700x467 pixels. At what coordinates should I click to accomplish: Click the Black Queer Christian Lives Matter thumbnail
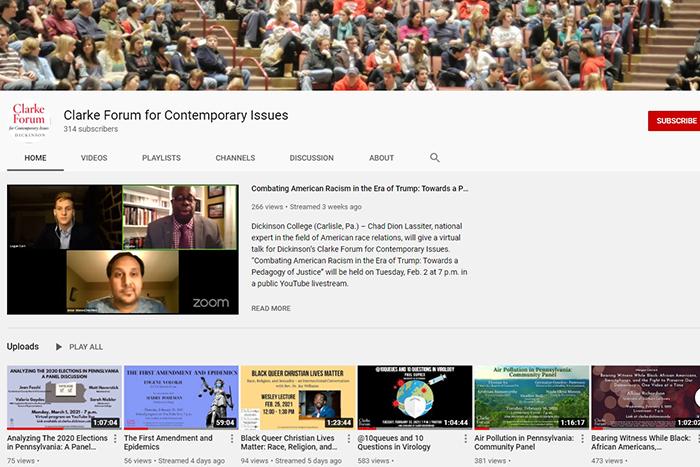pyautogui.click(x=298, y=397)
